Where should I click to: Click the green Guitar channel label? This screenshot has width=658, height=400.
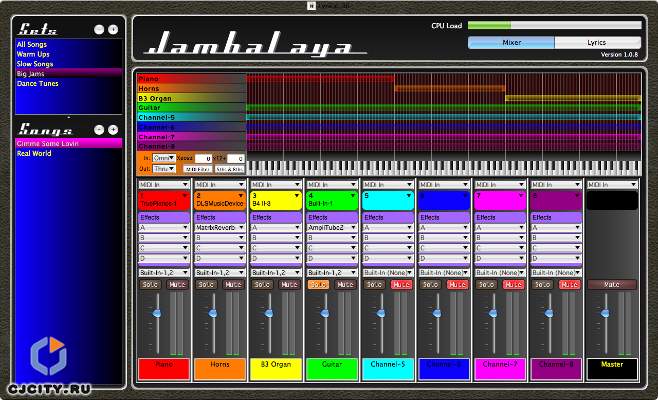click(x=330, y=366)
